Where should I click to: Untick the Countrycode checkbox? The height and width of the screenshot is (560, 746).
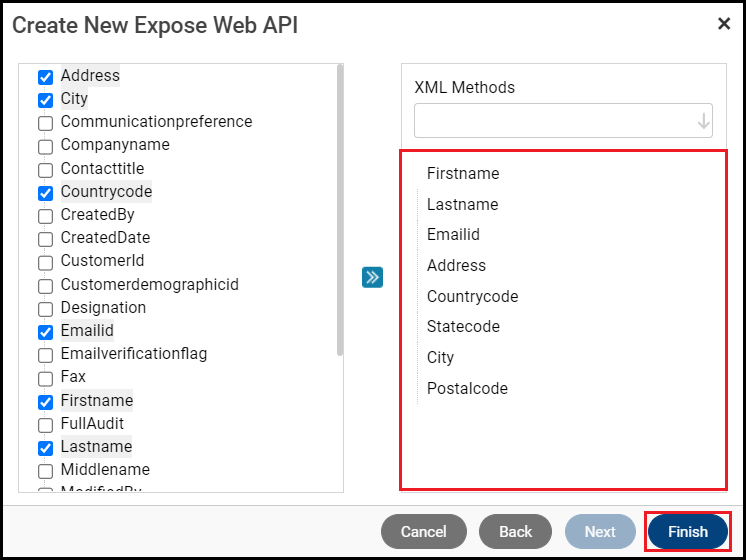click(x=45, y=193)
